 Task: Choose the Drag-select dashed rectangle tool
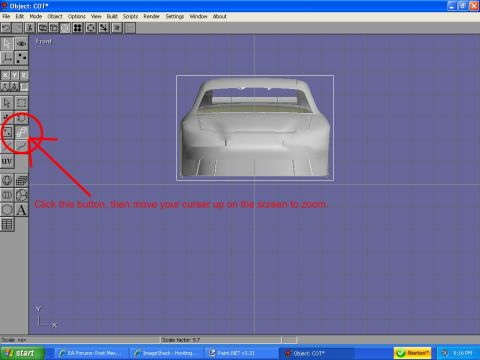[x=21, y=103]
